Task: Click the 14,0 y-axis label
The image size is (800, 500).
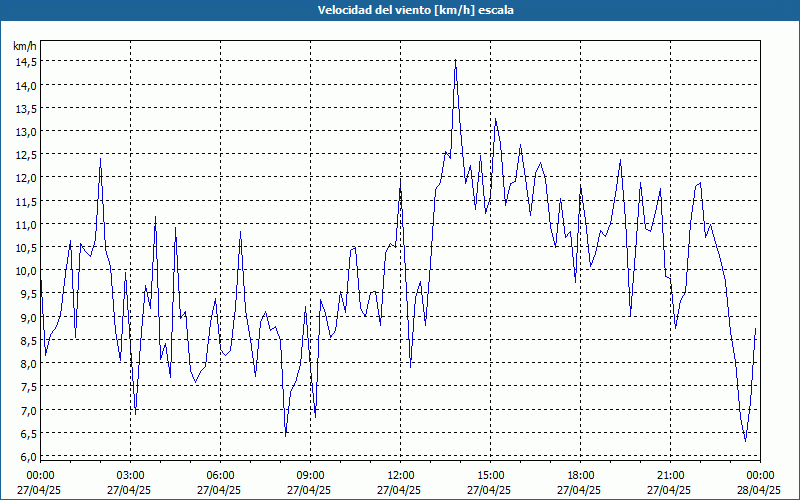Action: click(x=27, y=85)
